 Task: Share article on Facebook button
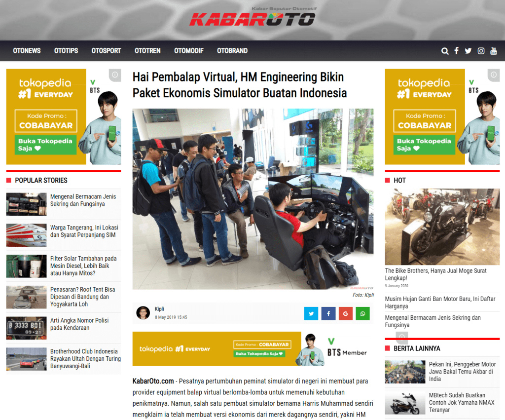[328, 313]
